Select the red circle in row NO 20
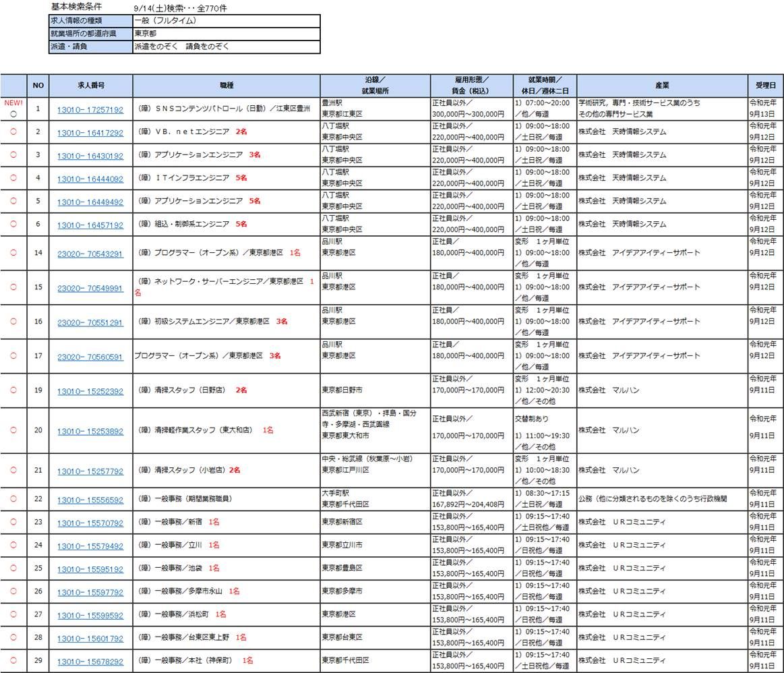This screenshot has height=673, width=784. pos(13,430)
